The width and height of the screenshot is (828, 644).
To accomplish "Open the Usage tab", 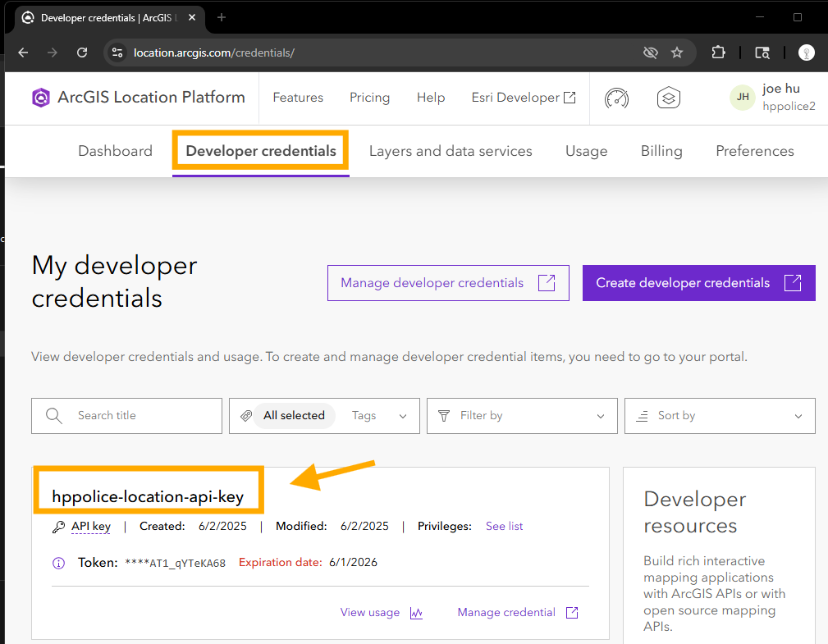I will pos(586,151).
